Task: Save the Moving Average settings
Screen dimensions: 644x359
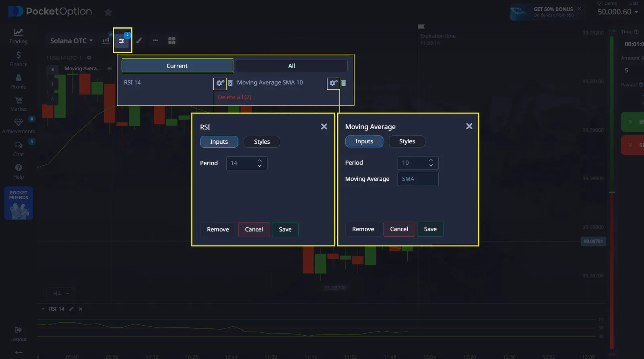Action: pyautogui.click(x=430, y=229)
